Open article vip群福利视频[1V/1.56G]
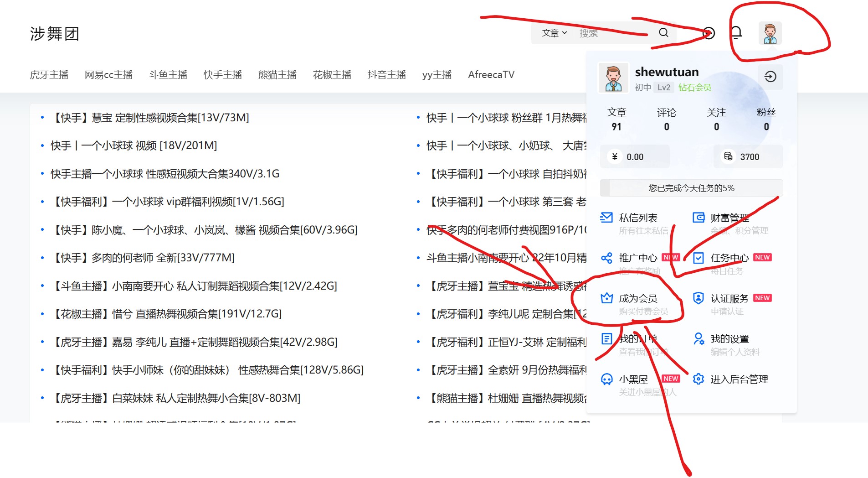 pos(168,202)
